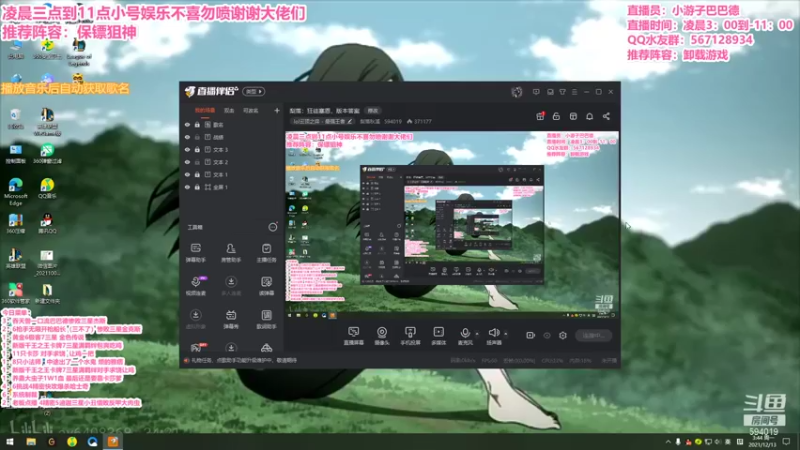Image resolution: width=800 pixels, height=450 pixels.
Task: Click the 连接中 stream button
Action: coord(593,335)
